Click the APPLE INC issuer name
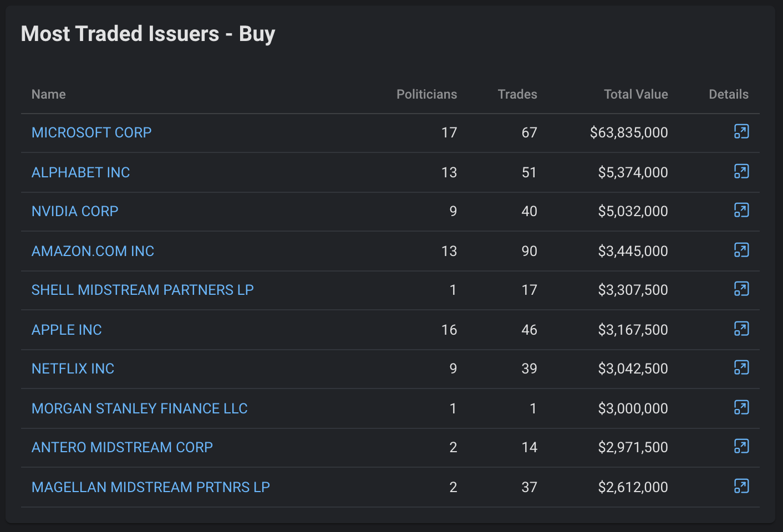The image size is (783, 532). pos(67,330)
